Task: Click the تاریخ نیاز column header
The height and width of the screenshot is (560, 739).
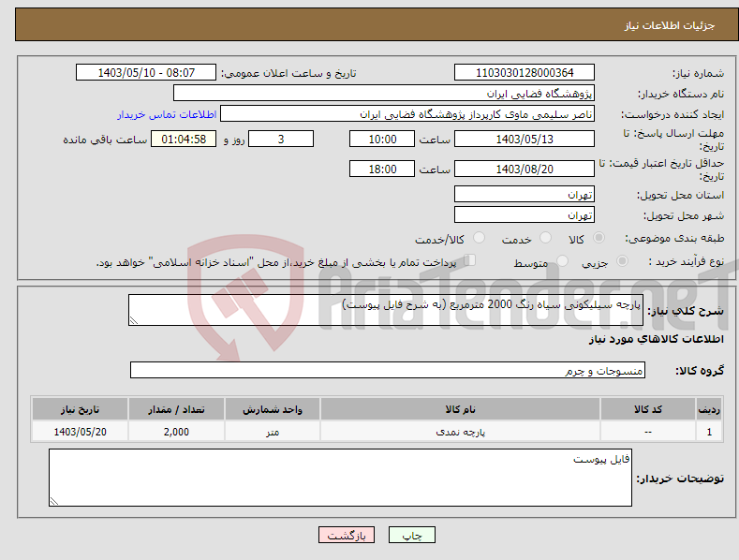Action: coord(81,409)
